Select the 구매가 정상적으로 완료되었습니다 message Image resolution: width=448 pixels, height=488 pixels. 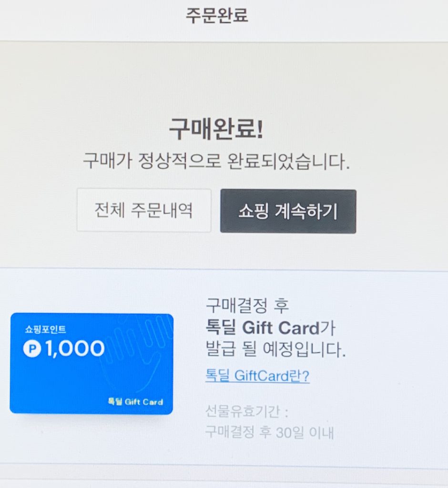[x=216, y=162]
